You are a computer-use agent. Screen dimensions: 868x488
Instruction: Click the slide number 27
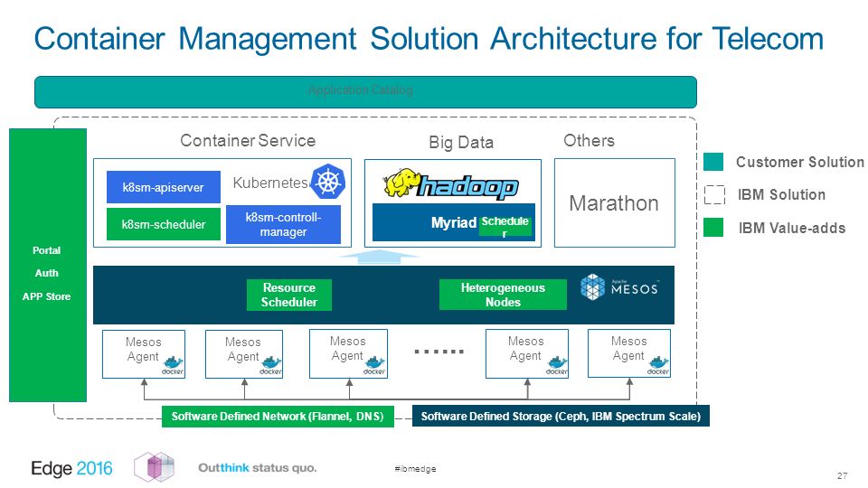coord(842,476)
